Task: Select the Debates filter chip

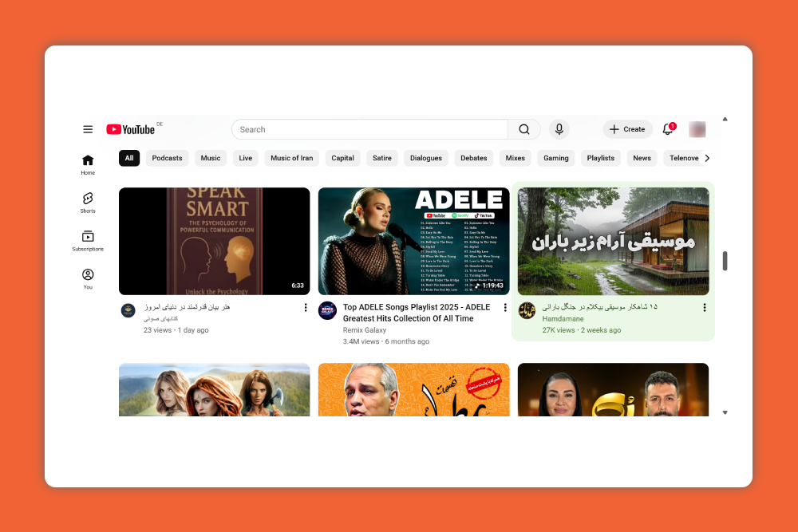Action: click(x=474, y=158)
